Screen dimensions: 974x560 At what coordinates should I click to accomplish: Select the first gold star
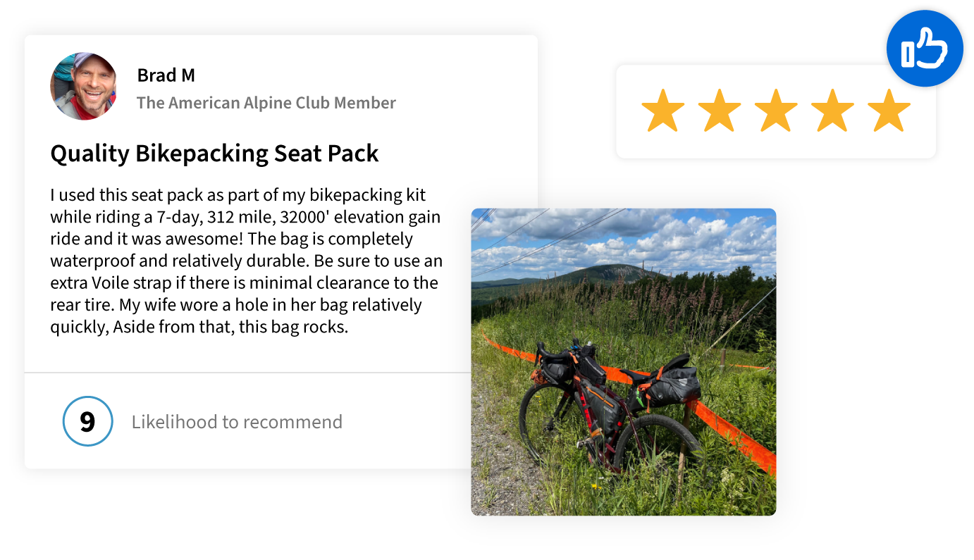pyautogui.click(x=662, y=111)
